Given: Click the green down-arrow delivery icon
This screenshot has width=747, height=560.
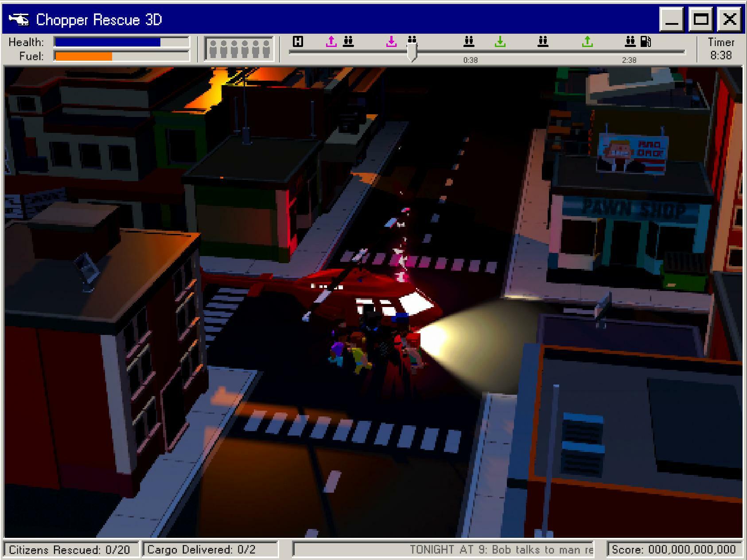Looking at the screenshot, I should click(x=501, y=41).
